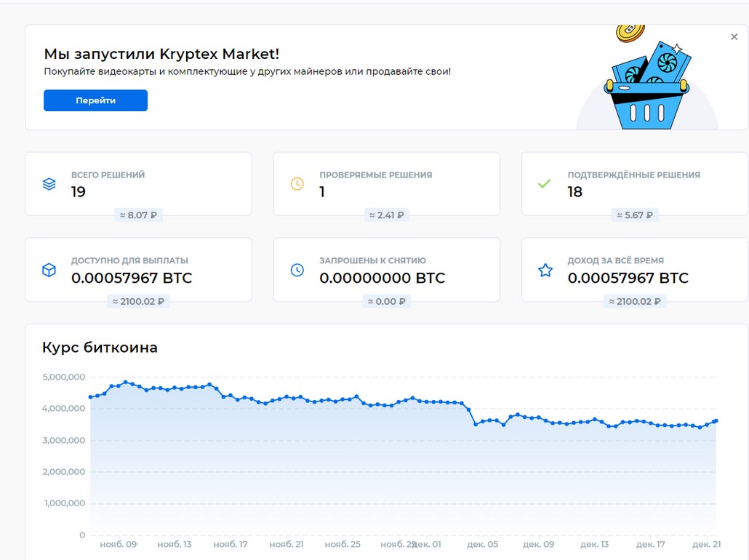Screen dimensions: 749x560
Task: Click the ДОХОД ЗА ВСЁ ВРЕМЯ label
Action: pyautogui.click(x=616, y=260)
